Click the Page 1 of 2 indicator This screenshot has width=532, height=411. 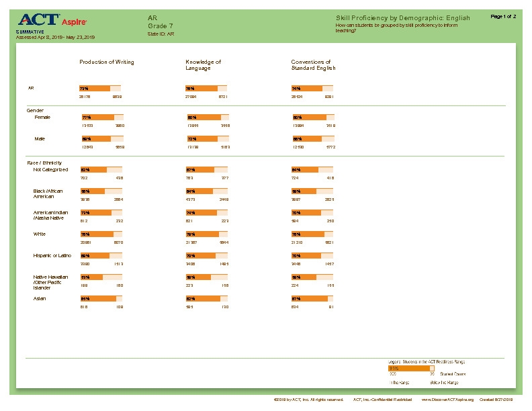coord(504,16)
